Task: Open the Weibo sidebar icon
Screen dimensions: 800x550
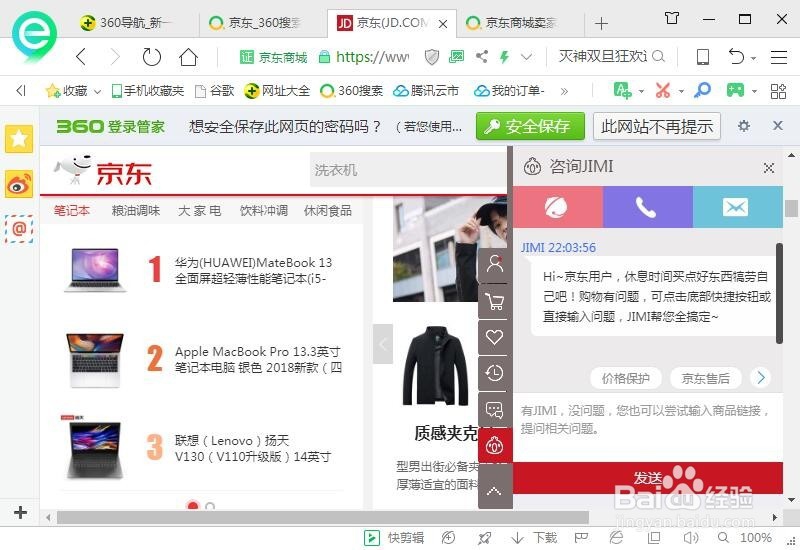Action: (19, 184)
